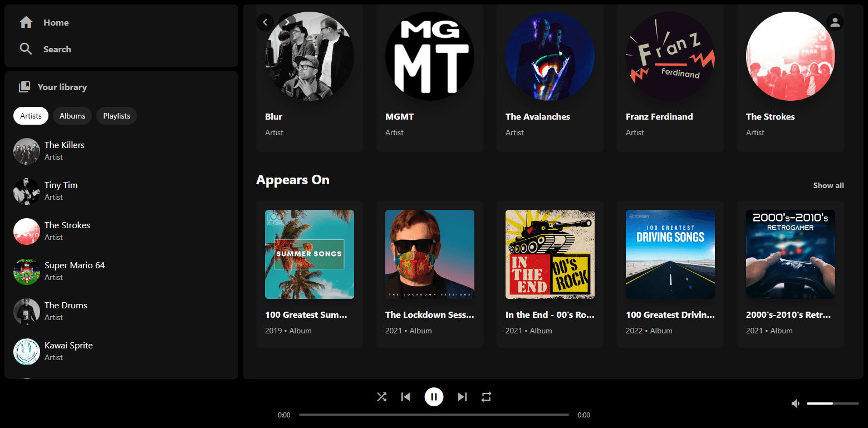Click the Blur artist name
Image resolution: width=868 pixels, height=428 pixels.
(273, 116)
